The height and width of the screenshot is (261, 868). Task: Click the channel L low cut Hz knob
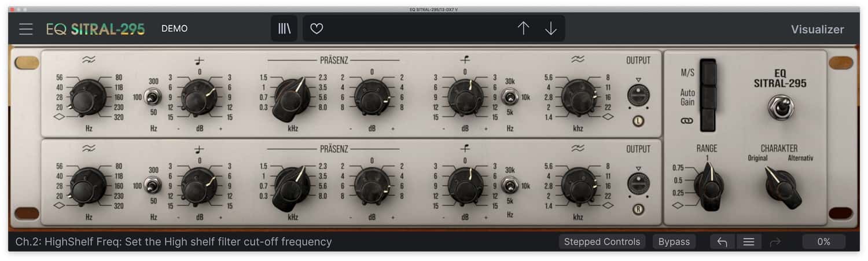point(88,97)
